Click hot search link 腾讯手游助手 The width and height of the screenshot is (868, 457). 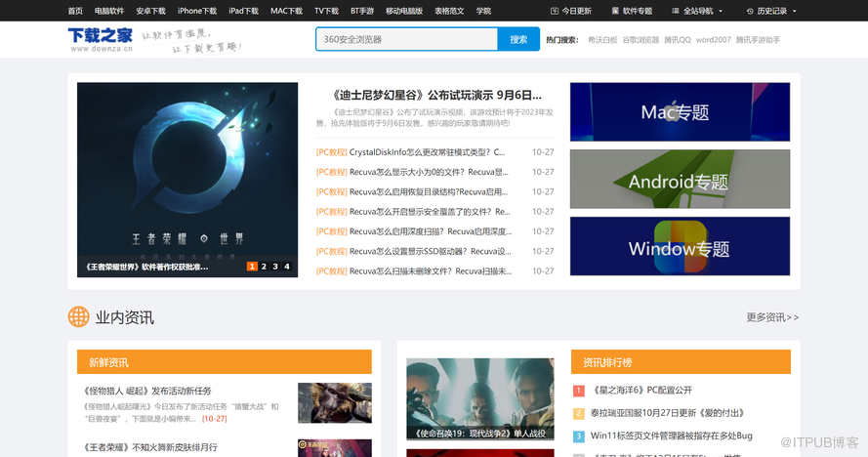(758, 40)
